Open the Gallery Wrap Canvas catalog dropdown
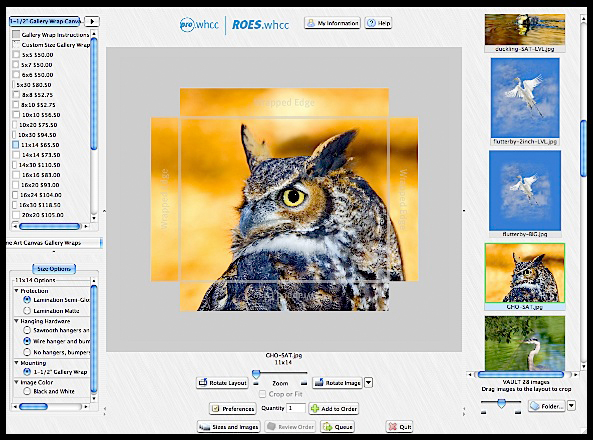 [x=45, y=21]
